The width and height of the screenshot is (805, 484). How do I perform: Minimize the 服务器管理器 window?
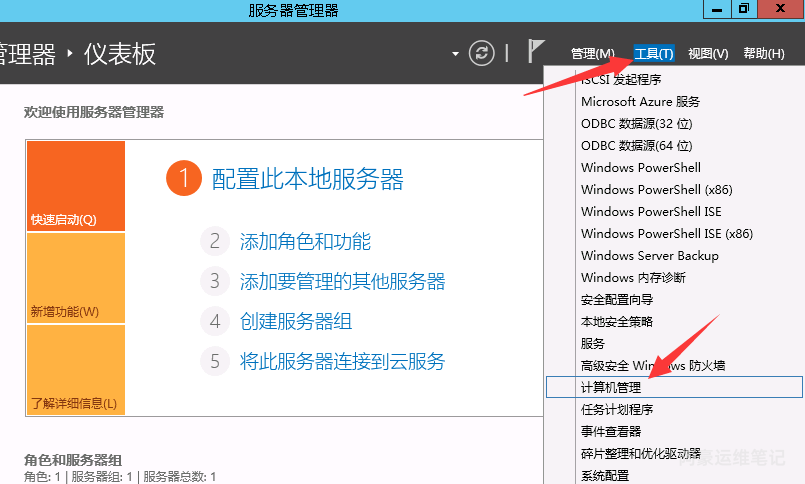point(717,9)
